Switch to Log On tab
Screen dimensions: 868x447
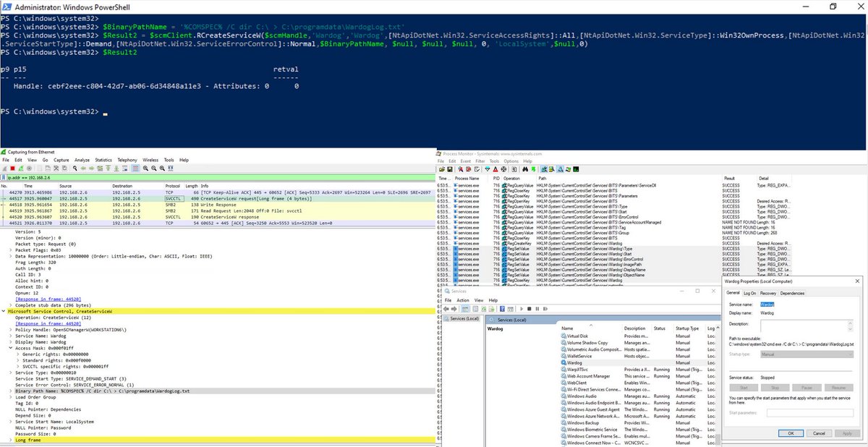pos(750,293)
